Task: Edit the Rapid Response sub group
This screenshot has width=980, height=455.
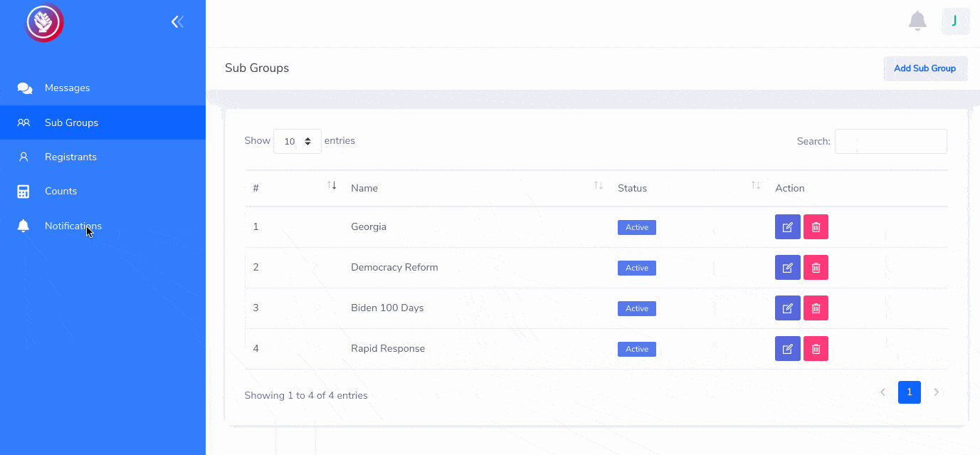Action: click(x=787, y=349)
